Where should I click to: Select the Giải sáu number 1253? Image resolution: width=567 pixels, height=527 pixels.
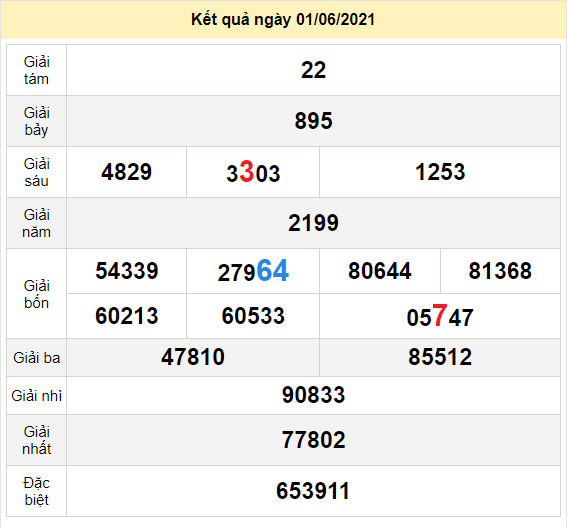click(440, 172)
